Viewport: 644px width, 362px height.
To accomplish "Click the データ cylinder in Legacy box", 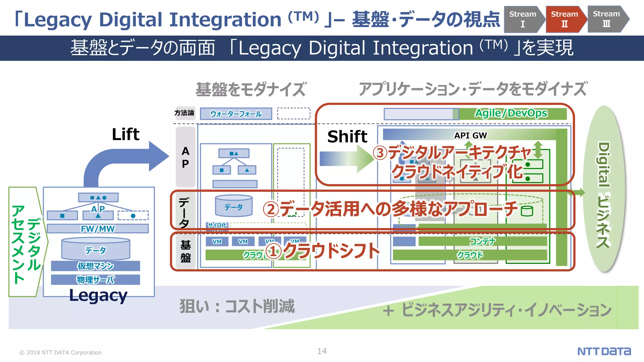I will point(96,249).
